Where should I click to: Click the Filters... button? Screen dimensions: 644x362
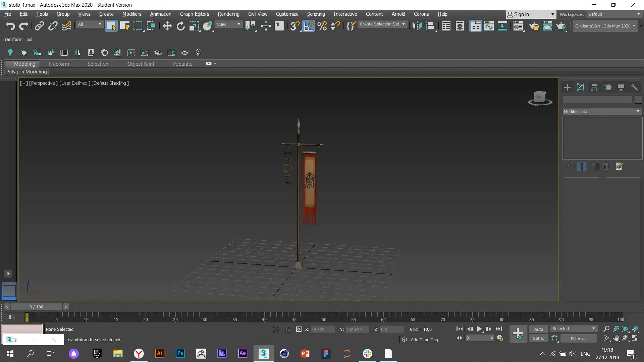(579, 339)
